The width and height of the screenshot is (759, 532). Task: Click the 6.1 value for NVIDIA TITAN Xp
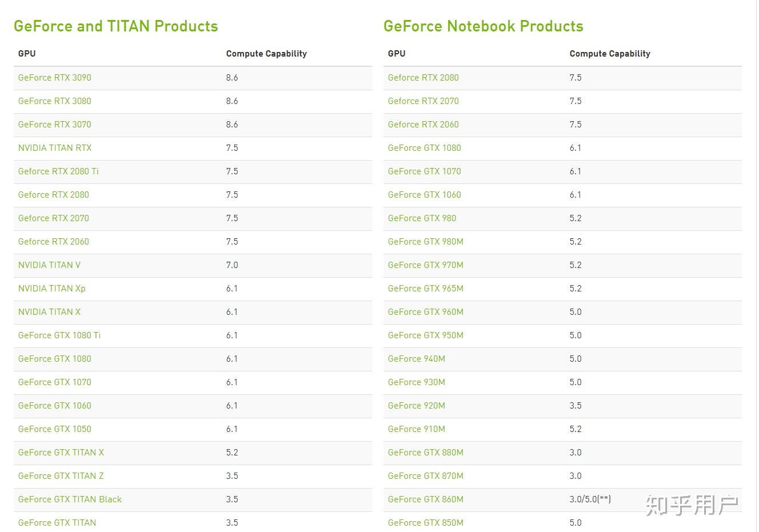[232, 289]
